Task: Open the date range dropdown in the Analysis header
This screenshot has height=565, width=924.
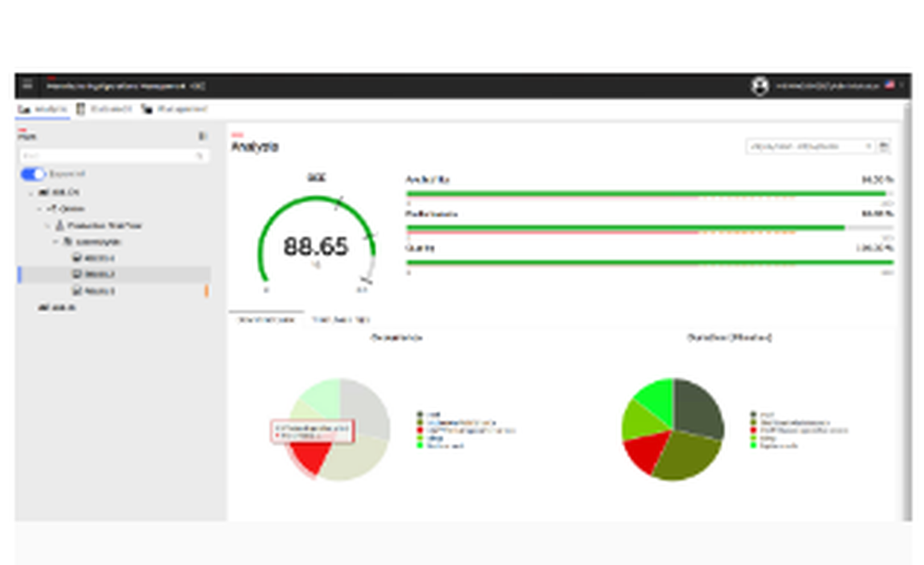Action: click(810, 146)
